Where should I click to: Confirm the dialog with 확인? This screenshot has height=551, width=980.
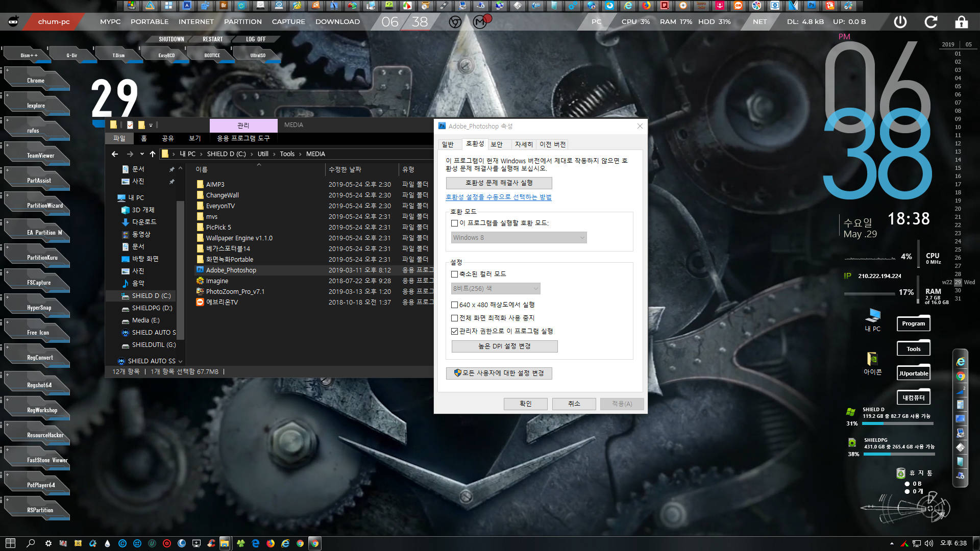(x=526, y=404)
